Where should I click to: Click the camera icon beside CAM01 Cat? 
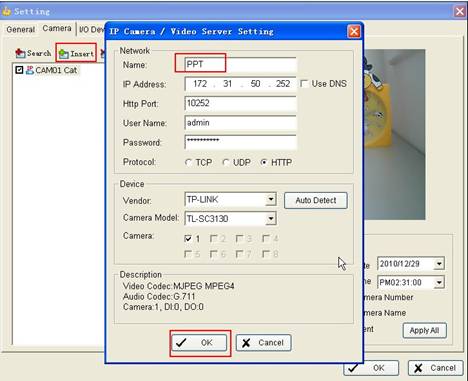(x=30, y=70)
